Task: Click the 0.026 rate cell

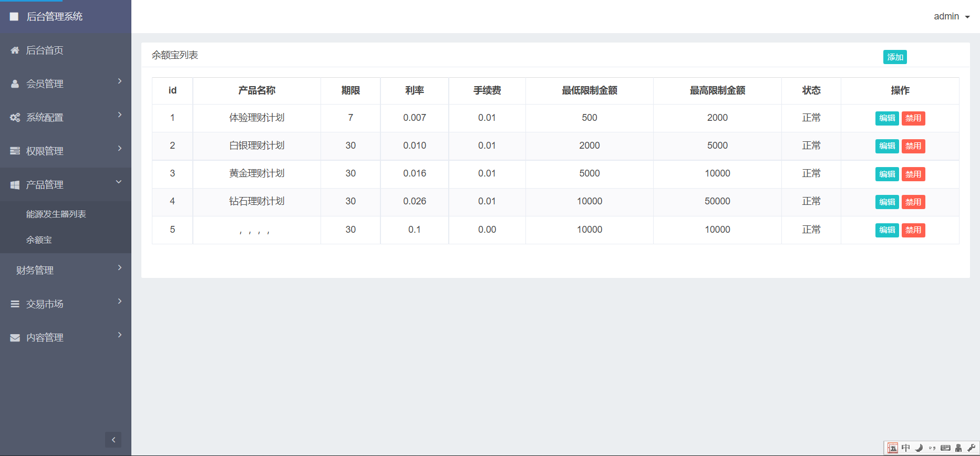Action: pos(415,201)
